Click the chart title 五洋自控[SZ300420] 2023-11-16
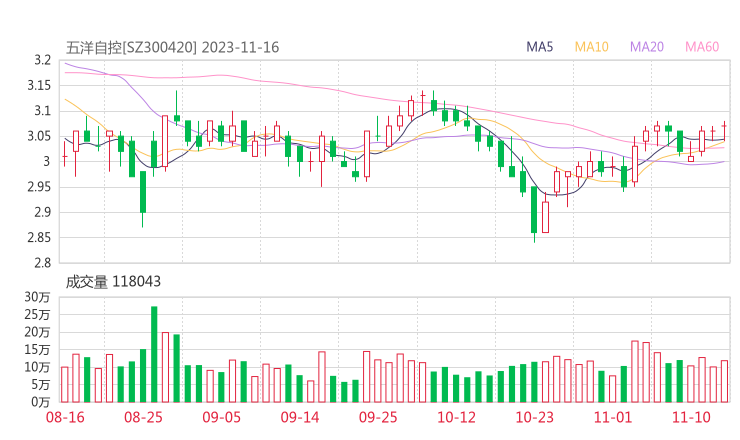The image size is (740, 440). [x=172, y=47]
